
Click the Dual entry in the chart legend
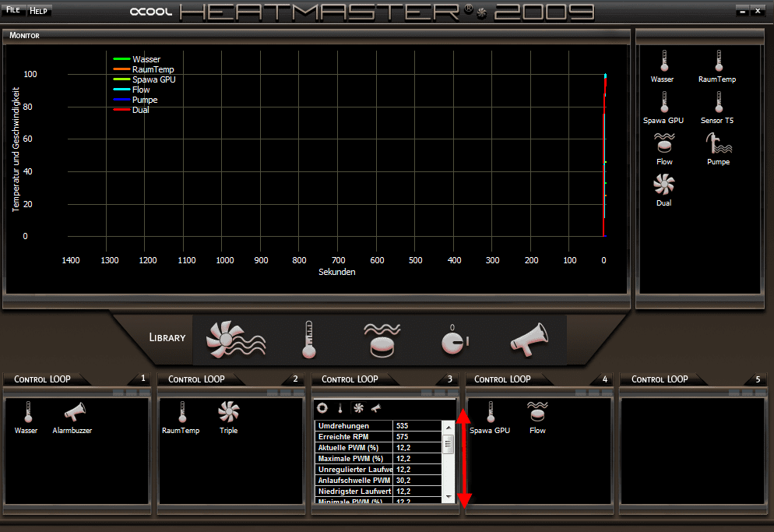click(x=132, y=110)
